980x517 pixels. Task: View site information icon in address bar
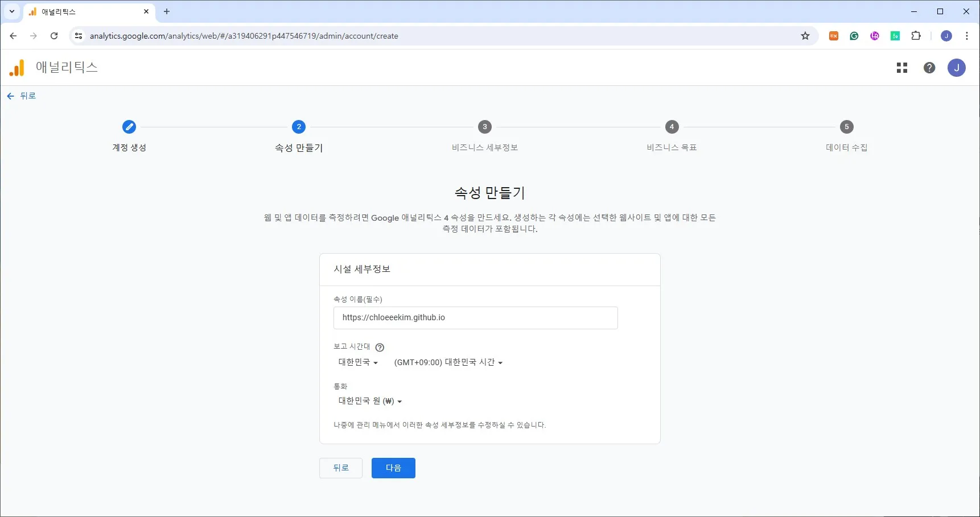(79, 36)
